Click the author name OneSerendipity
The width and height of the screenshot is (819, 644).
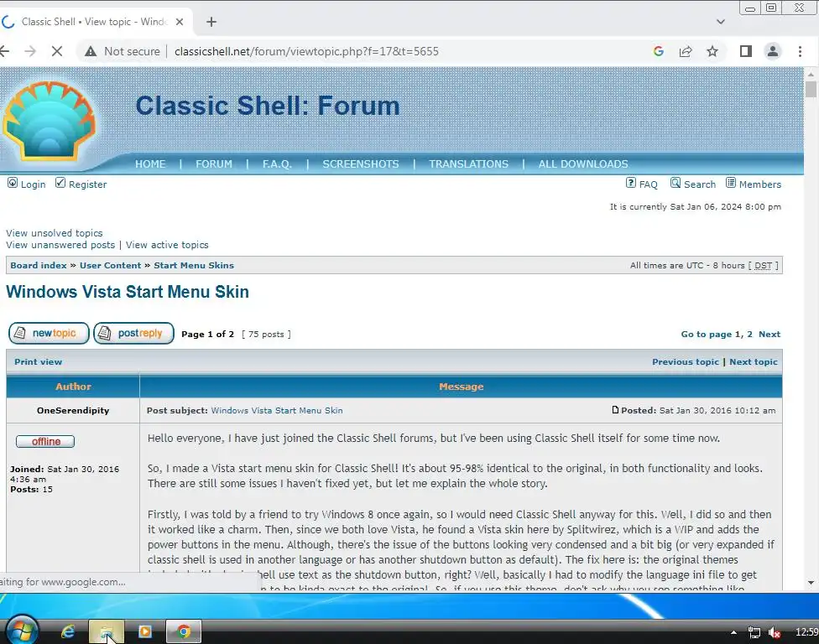point(73,410)
